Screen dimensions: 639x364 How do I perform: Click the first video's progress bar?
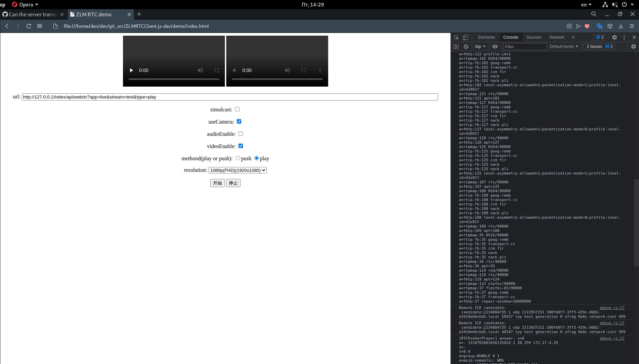(174, 79)
